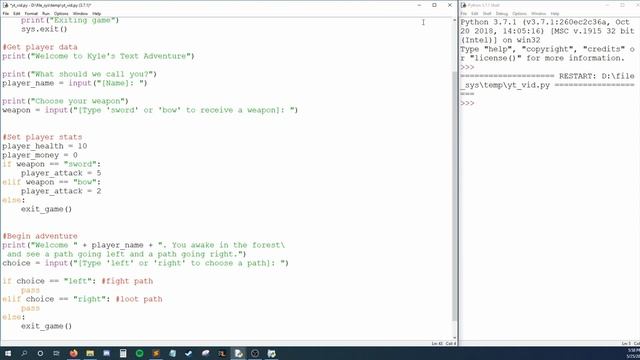The width and height of the screenshot is (640, 360).
Task: Open the green circle app in the taskbar
Action: point(139,353)
